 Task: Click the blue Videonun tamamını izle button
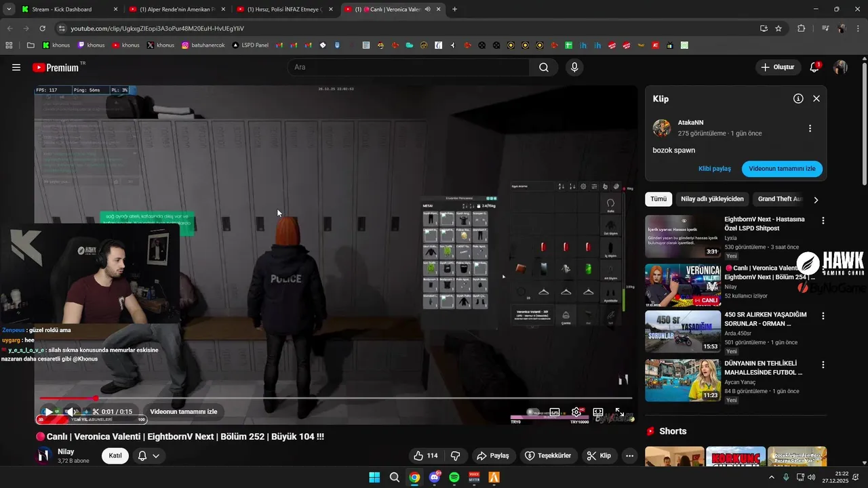(x=782, y=169)
